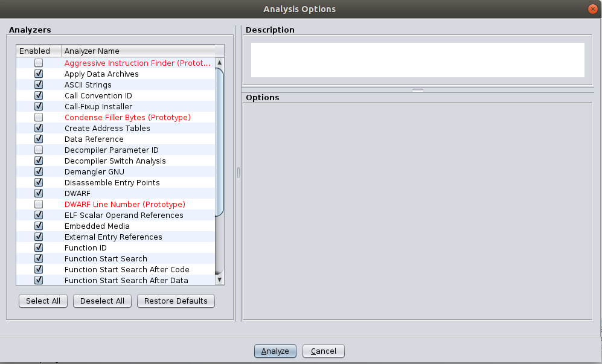Viewport: 602px width, 364px height.
Task: Toggle Function Start Search After Data checkbox
Action: 39,280
